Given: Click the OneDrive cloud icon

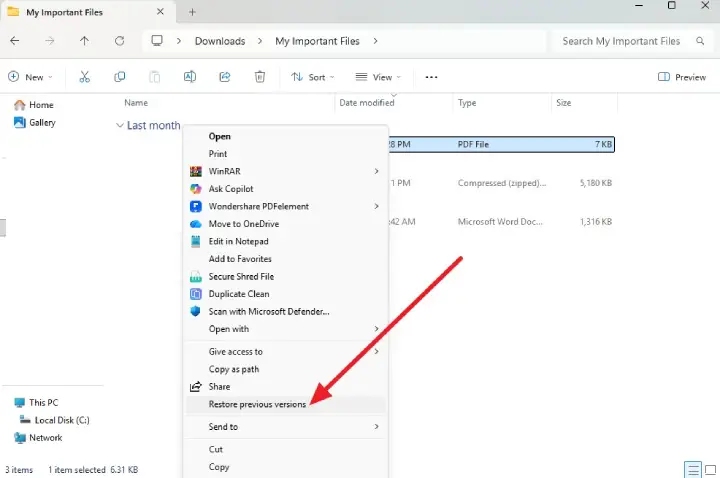Looking at the screenshot, I should coord(196,224).
